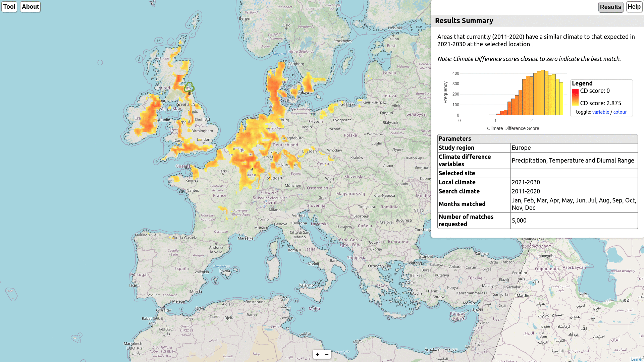Click 'CD score: 2.875' legend entry
Screen dimensions: 644x362
tap(601, 103)
